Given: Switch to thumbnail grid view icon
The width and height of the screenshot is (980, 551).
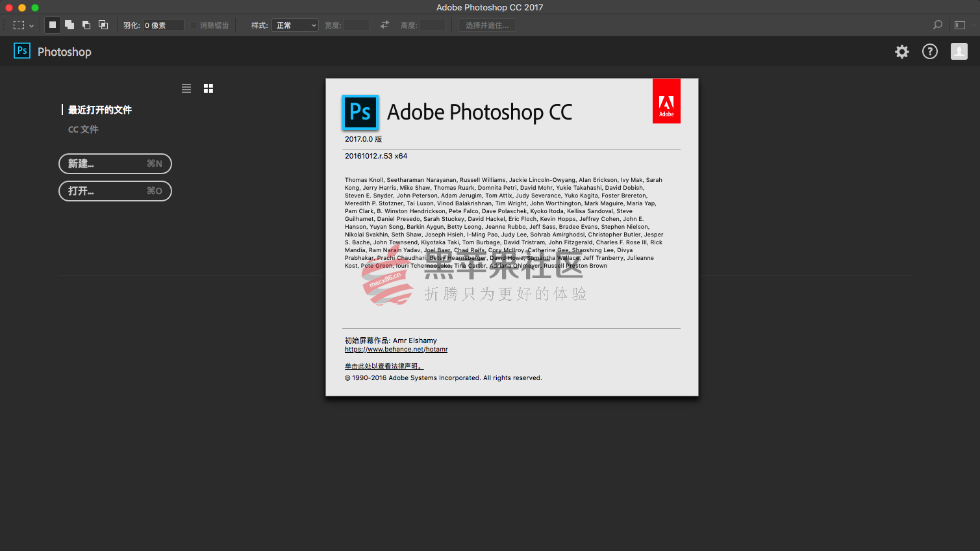Looking at the screenshot, I should coord(208,88).
